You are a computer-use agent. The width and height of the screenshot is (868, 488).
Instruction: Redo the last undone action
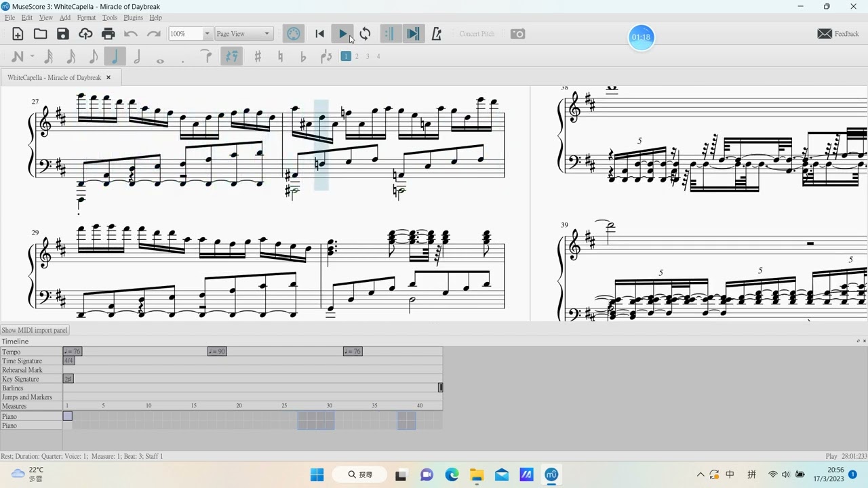154,34
